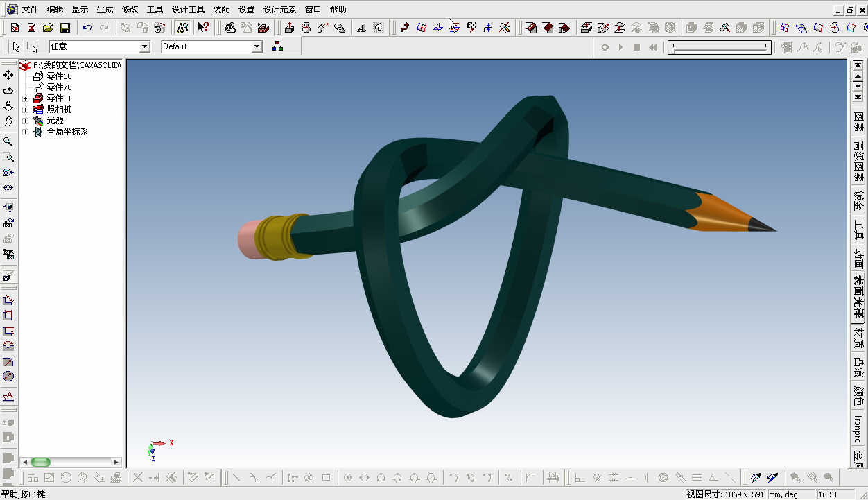Screen dimensions: 868x500
Task: Click the zoom window magnifier icon
Action: pos(8,157)
